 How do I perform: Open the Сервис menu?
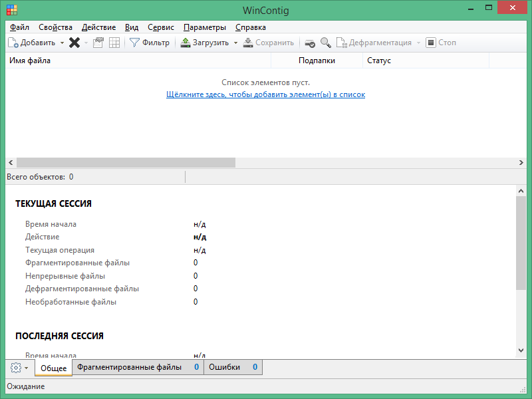pos(160,27)
